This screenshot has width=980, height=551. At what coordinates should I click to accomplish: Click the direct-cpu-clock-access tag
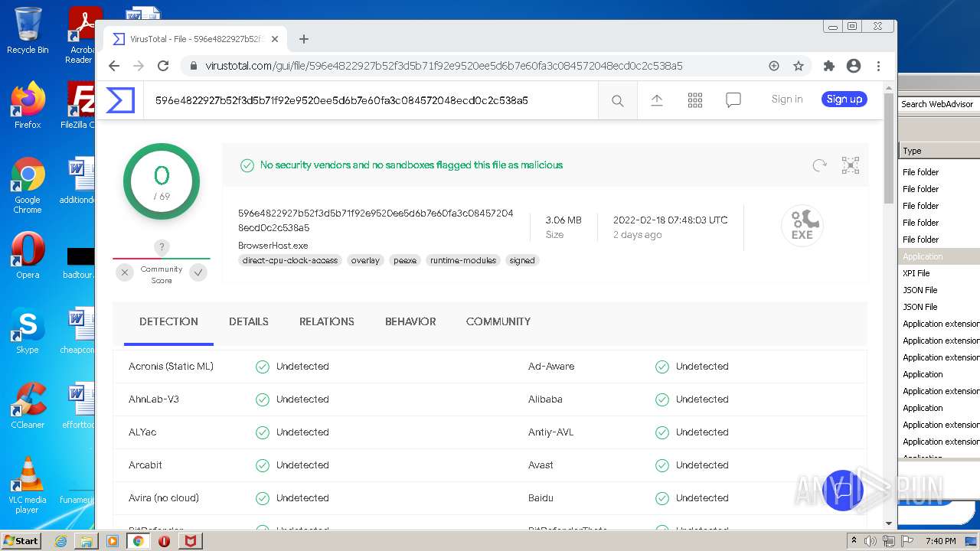(290, 260)
